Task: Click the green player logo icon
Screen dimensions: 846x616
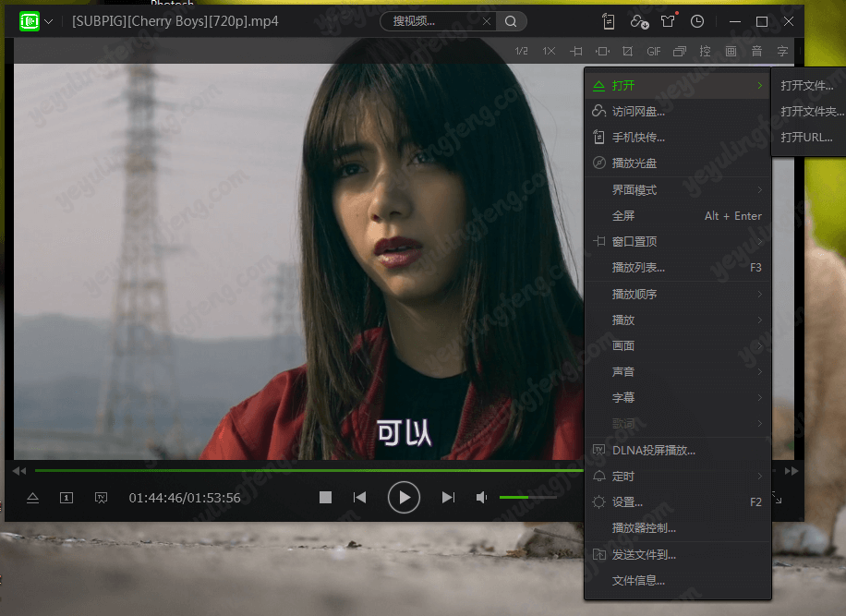Action: tap(30, 21)
